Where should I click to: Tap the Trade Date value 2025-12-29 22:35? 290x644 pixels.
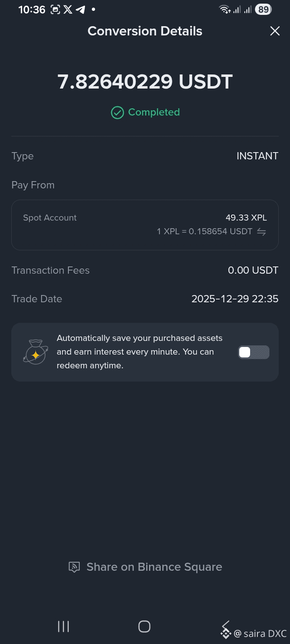pyautogui.click(x=235, y=299)
